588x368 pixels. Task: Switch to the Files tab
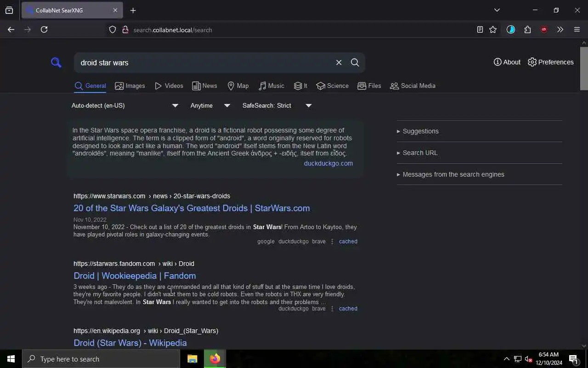coord(369,86)
